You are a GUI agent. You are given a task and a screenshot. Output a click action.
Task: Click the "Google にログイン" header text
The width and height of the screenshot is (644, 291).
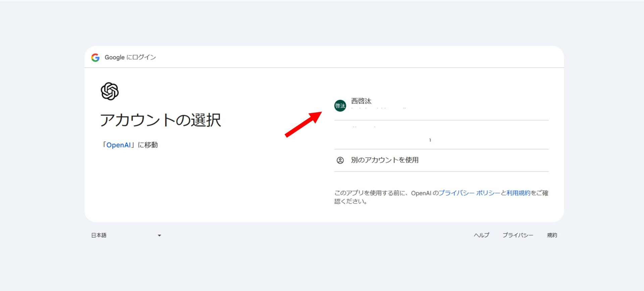click(x=130, y=57)
